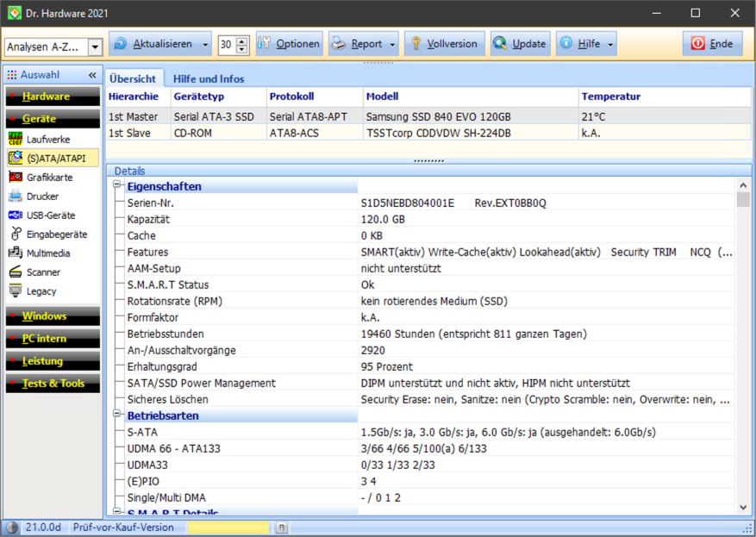The image size is (756, 537).
Task: Switch to Hilfe und Infos tab
Action: click(209, 79)
